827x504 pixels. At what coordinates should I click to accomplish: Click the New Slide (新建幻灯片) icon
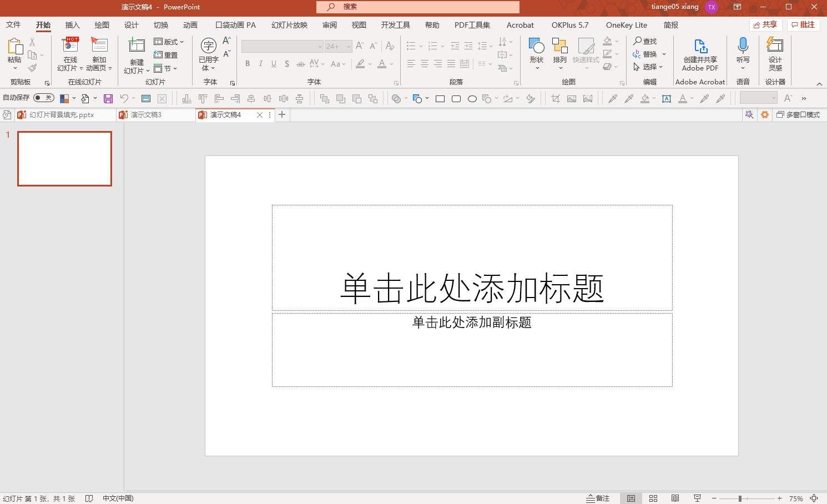point(137,47)
